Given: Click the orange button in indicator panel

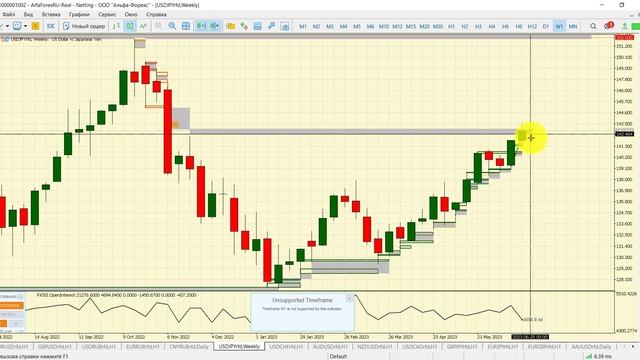Looking at the screenshot, I should coord(11,305).
